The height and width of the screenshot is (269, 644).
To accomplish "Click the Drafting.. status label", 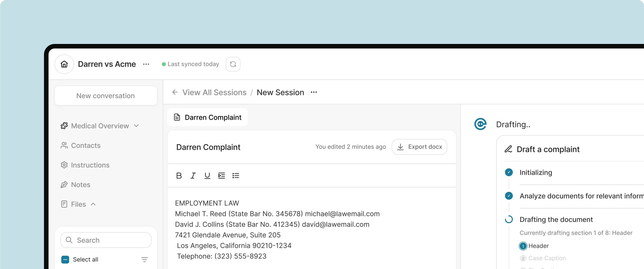I will [x=513, y=124].
